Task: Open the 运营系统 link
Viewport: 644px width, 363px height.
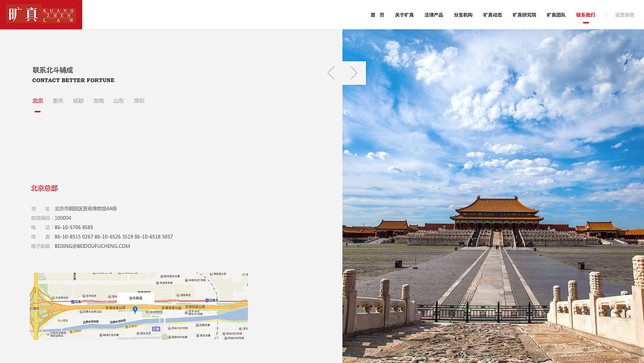Action: click(x=624, y=15)
